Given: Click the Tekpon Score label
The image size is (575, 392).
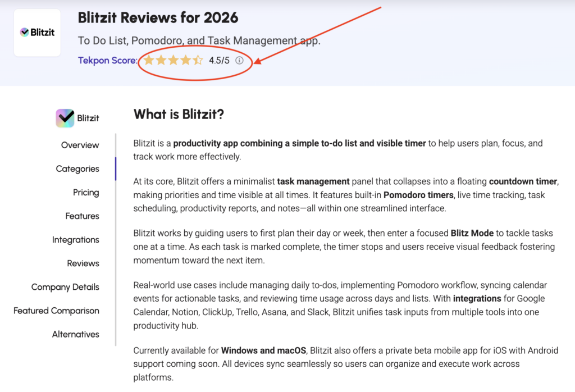Looking at the screenshot, I should pyautogui.click(x=107, y=60).
